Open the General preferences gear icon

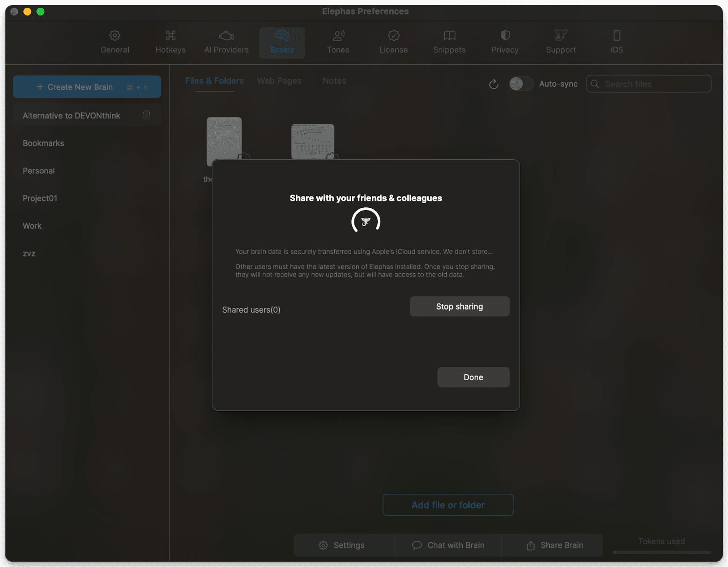115,35
